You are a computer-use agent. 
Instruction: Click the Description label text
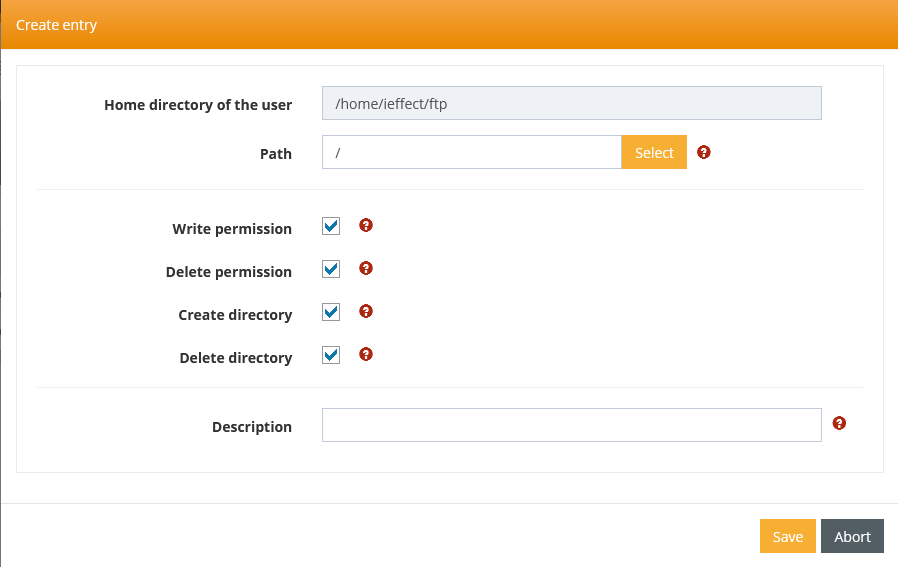252,427
